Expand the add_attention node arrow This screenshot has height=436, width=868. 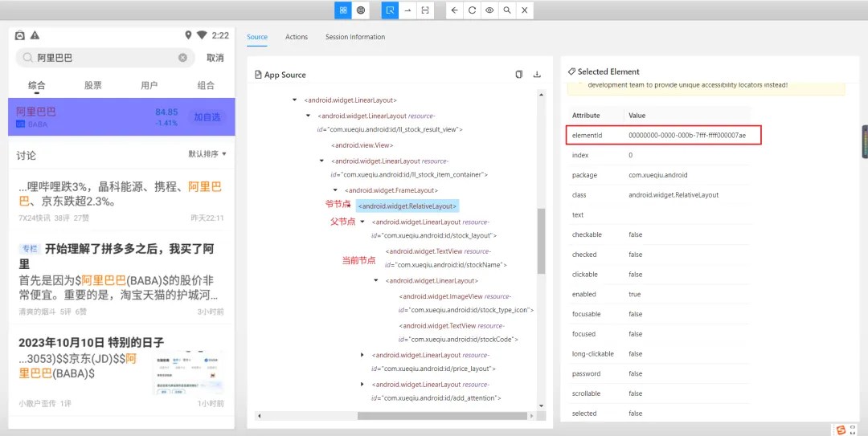click(x=362, y=384)
